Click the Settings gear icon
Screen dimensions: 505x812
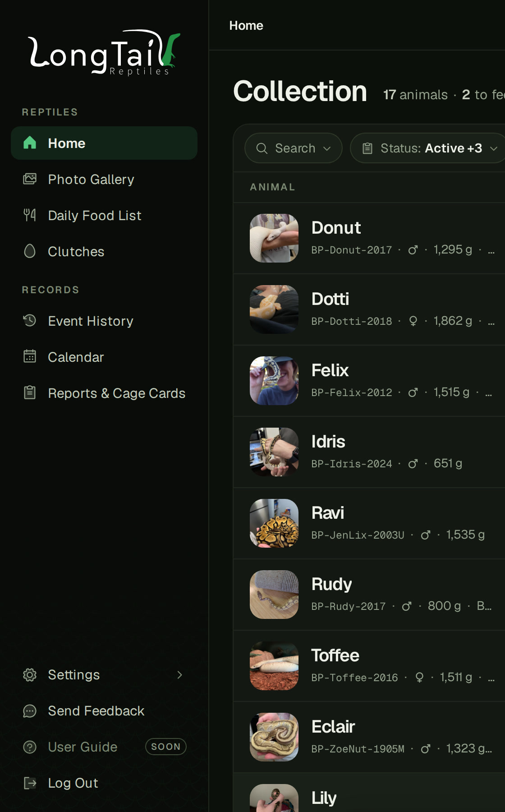30,675
